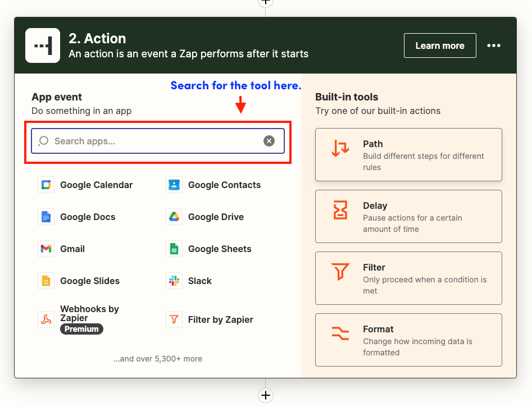Viewport: 532px width, 407px height.
Task: Select the Gmail icon
Action: tap(46, 249)
